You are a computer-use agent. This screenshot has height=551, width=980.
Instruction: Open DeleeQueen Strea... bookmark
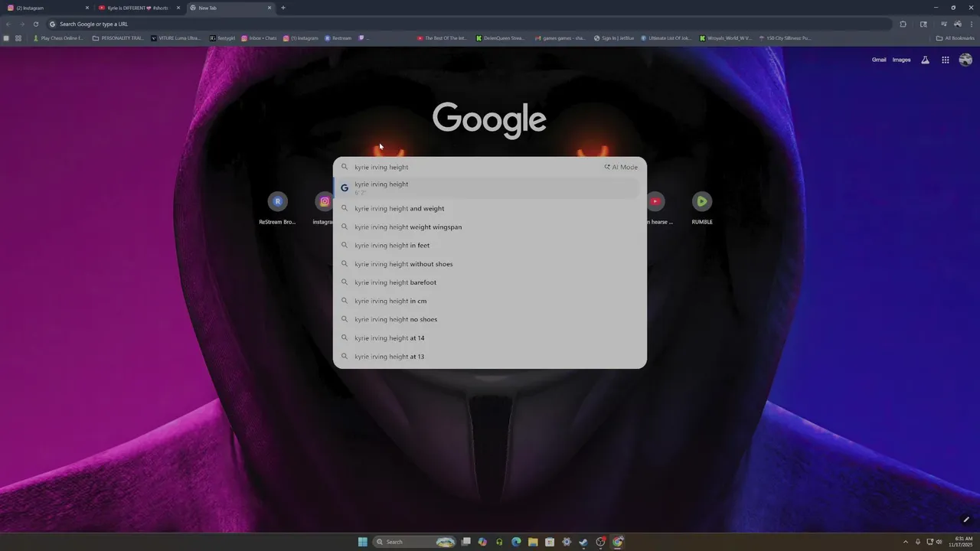click(500, 37)
